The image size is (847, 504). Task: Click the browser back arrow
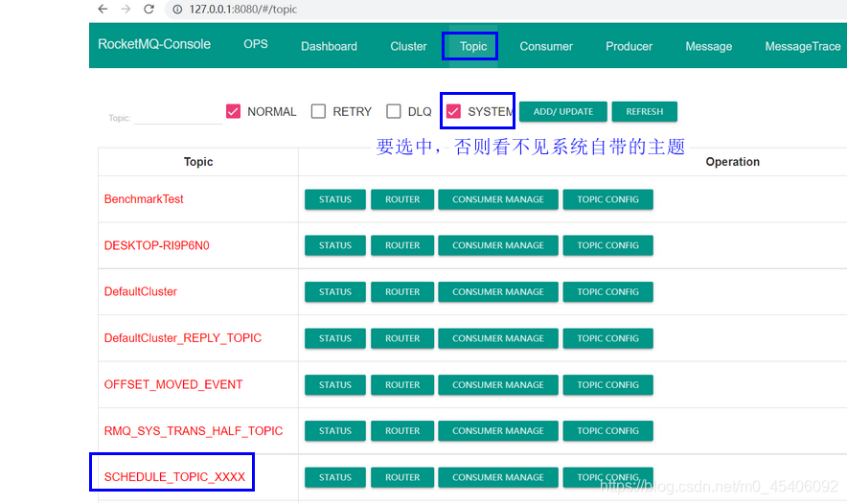103,9
